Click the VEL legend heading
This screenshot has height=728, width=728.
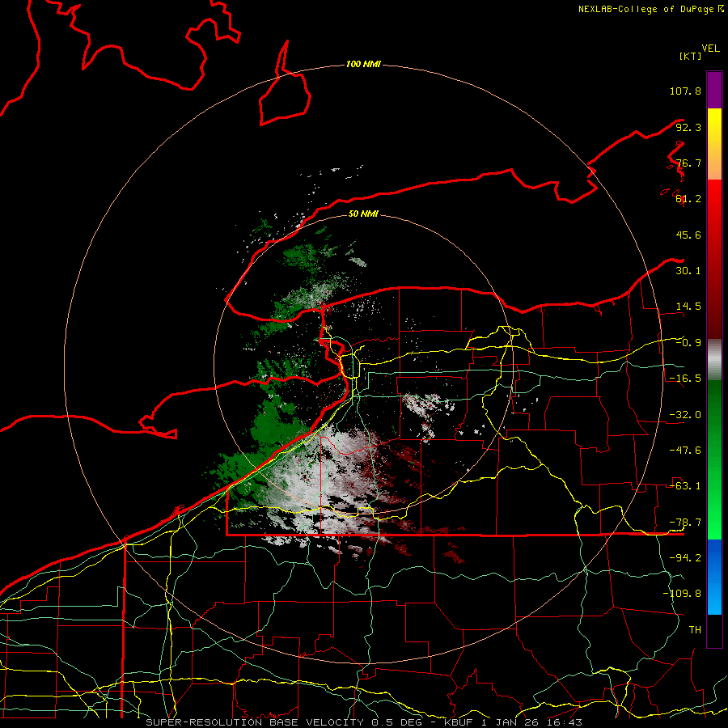tap(710, 48)
